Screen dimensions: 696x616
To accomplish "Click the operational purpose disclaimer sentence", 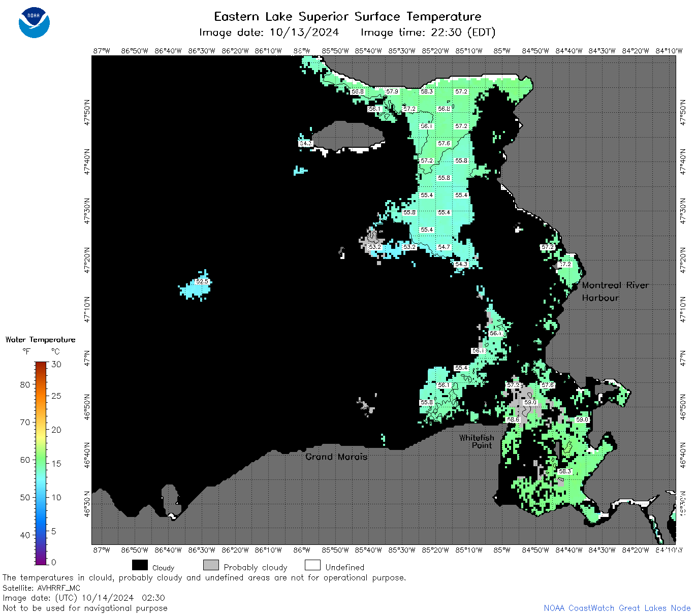I will pyautogui.click(x=204, y=578).
